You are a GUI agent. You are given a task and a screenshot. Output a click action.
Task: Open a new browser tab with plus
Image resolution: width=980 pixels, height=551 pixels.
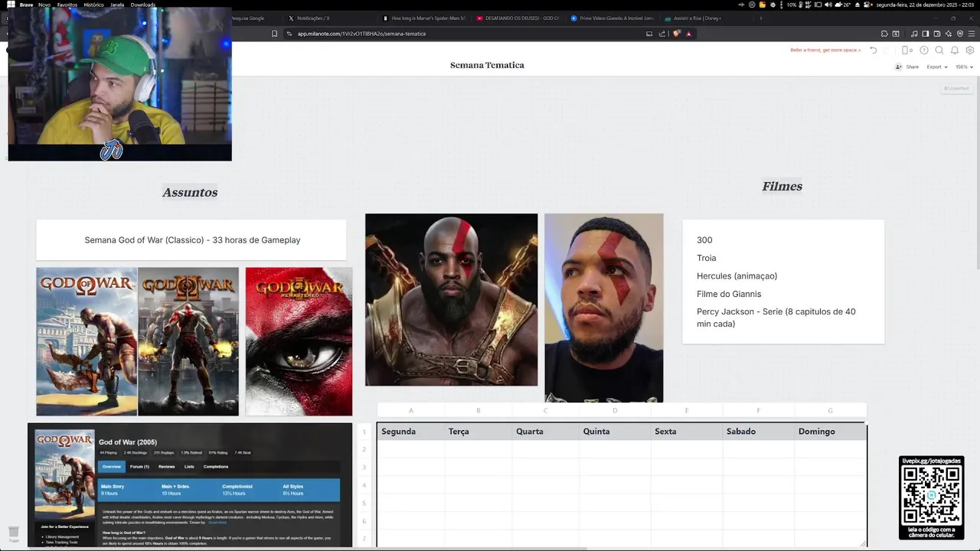click(x=760, y=18)
